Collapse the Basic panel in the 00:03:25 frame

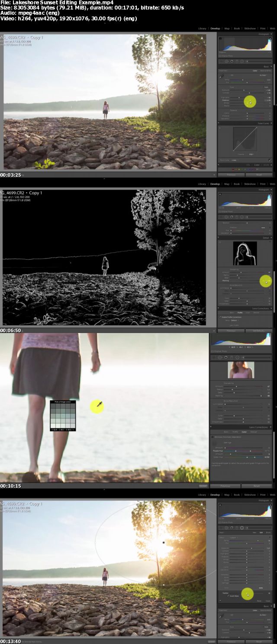(x=271, y=67)
